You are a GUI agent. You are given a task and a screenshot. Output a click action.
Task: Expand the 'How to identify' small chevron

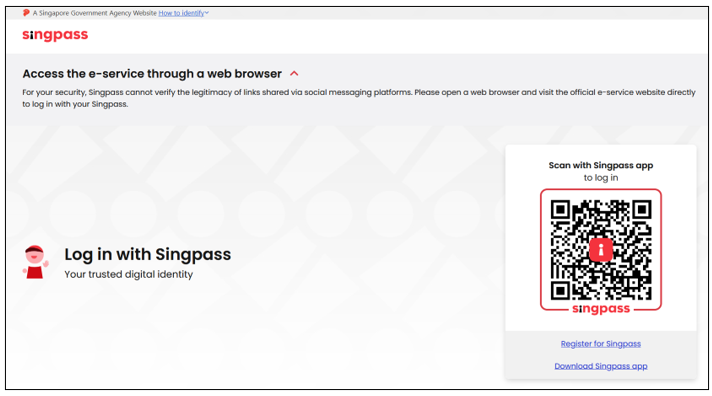pos(207,13)
